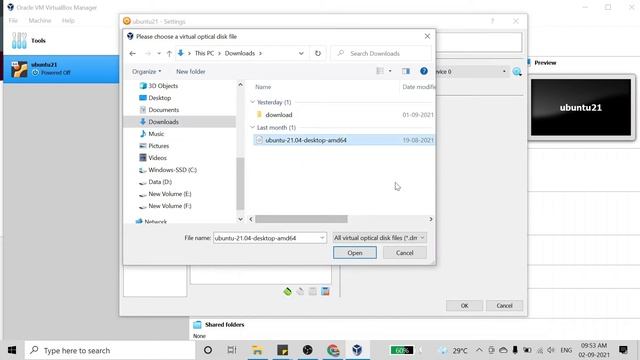Create a New folder
This screenshot has width=640, height=360.
click(x=191, y=71)
